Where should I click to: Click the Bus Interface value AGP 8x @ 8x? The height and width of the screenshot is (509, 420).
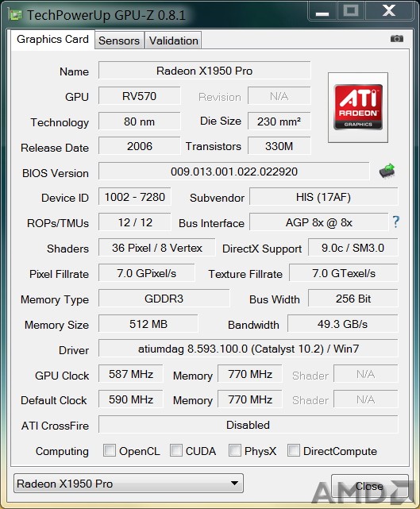pos(318,222)
